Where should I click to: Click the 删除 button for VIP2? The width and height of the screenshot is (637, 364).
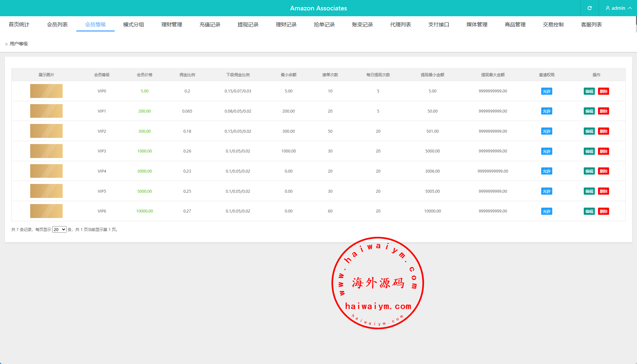[603, 131]
